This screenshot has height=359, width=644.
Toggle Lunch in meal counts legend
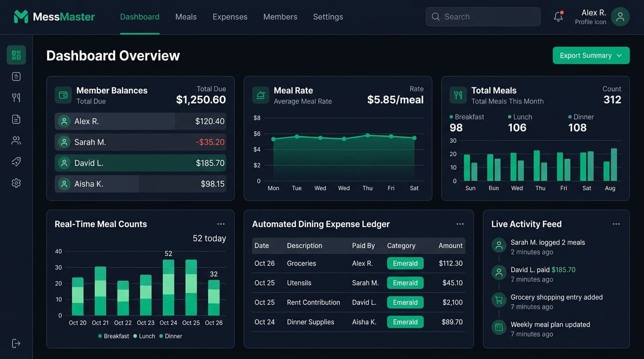tap(144, 336)
